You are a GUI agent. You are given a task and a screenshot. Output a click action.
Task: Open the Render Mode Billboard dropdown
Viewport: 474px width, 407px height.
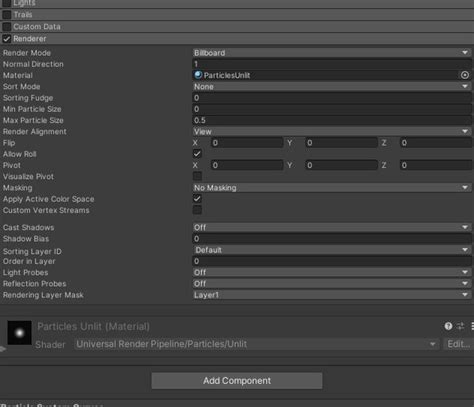pos(332,53)
